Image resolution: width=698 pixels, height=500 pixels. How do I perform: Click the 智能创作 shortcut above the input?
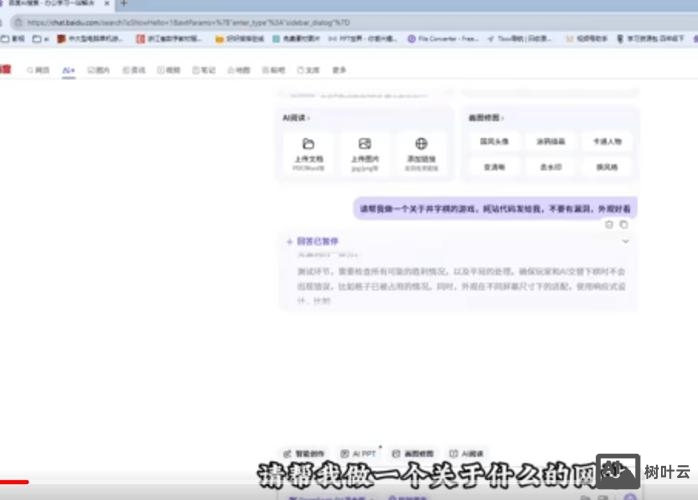[304, 453]
